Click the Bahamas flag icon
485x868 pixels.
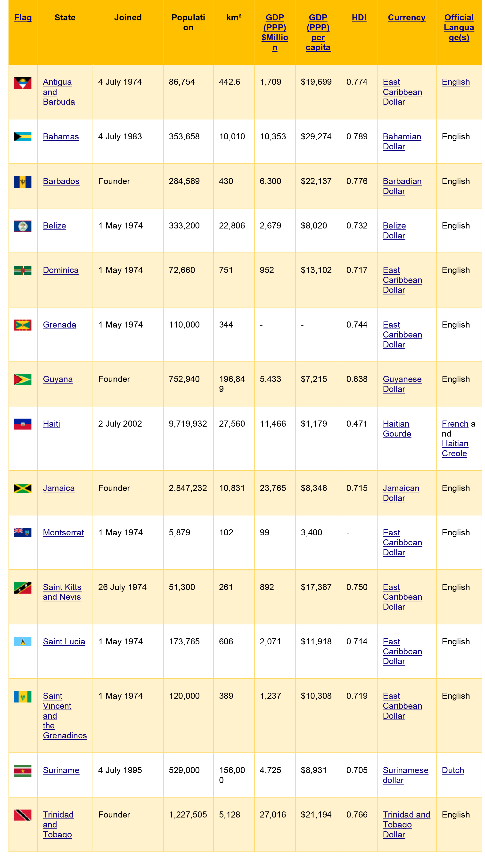tap(23, 136)
